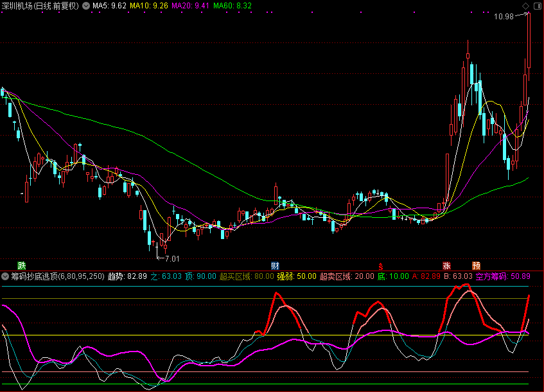Expand the 筹码抄底逃顶 indicator dropdown arrow
This screenshot has height=392, width=544.
[6, 276]
